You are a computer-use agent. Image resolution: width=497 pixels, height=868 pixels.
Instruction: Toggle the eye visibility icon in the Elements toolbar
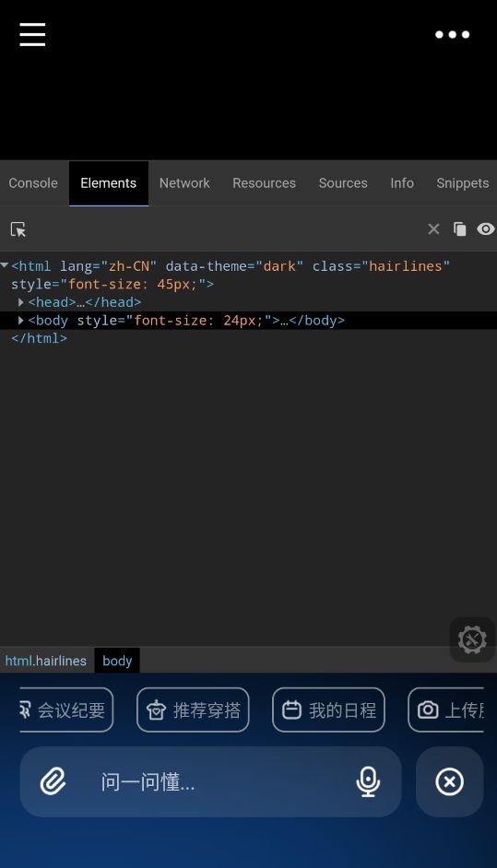click(x=486, y=229)
